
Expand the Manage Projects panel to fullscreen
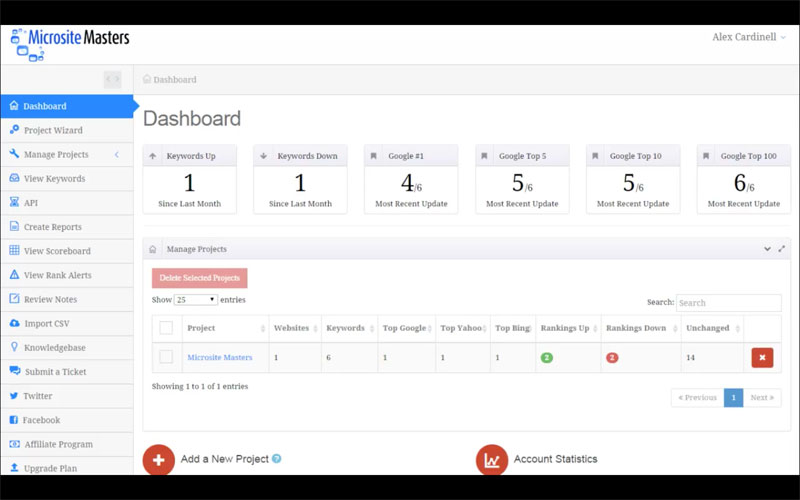(782, 249)
